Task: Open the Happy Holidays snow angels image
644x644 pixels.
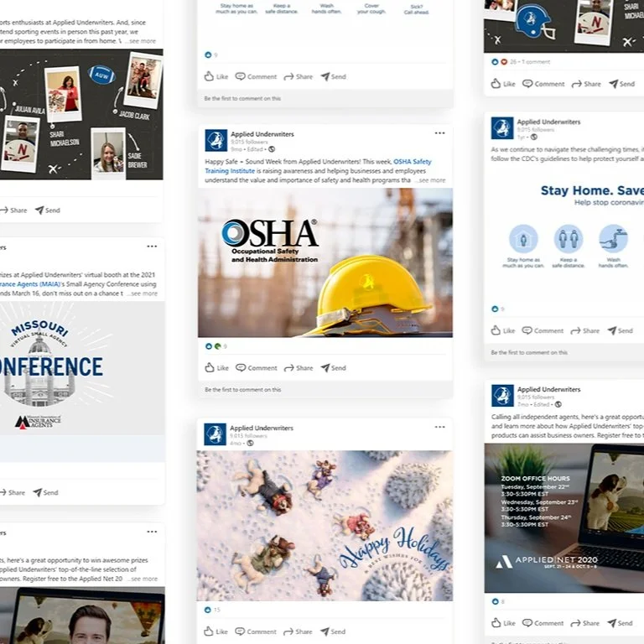Action: [x=325, y=526]
